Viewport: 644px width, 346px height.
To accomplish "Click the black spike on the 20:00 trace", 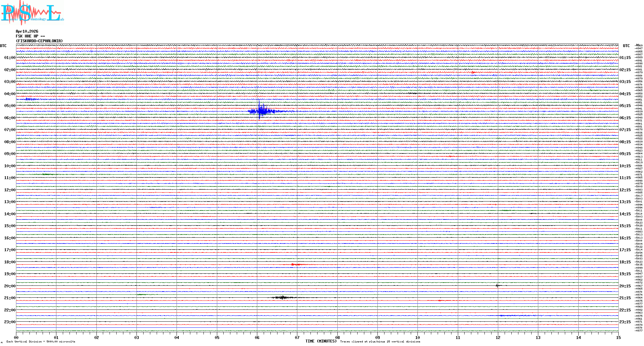I will (x=497, y=285).
